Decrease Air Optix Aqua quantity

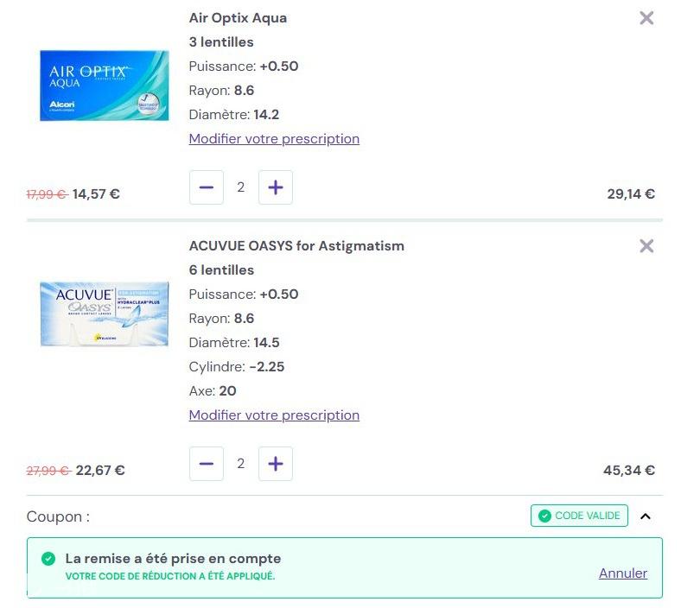click(207, 187)
